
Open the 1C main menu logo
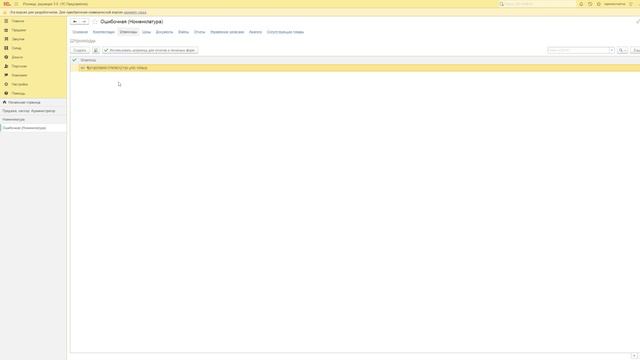pyautogui.click(x=7, y=4)
